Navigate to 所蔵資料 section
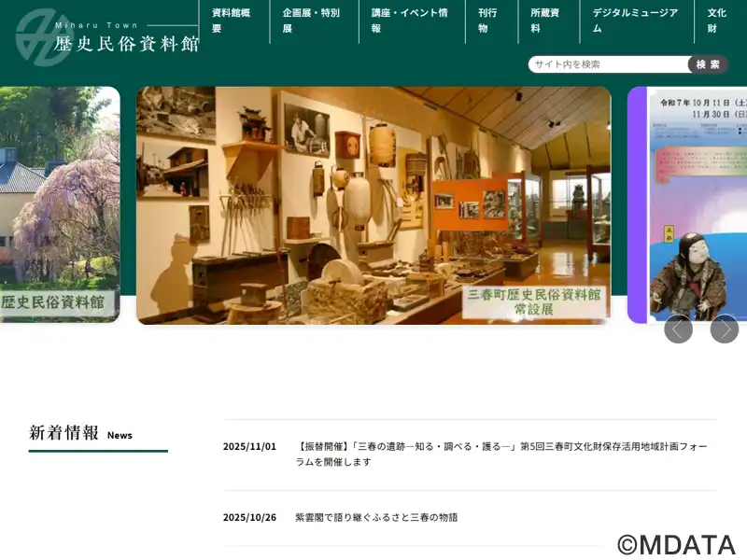 pyautogui.click(x=544, y=21)
